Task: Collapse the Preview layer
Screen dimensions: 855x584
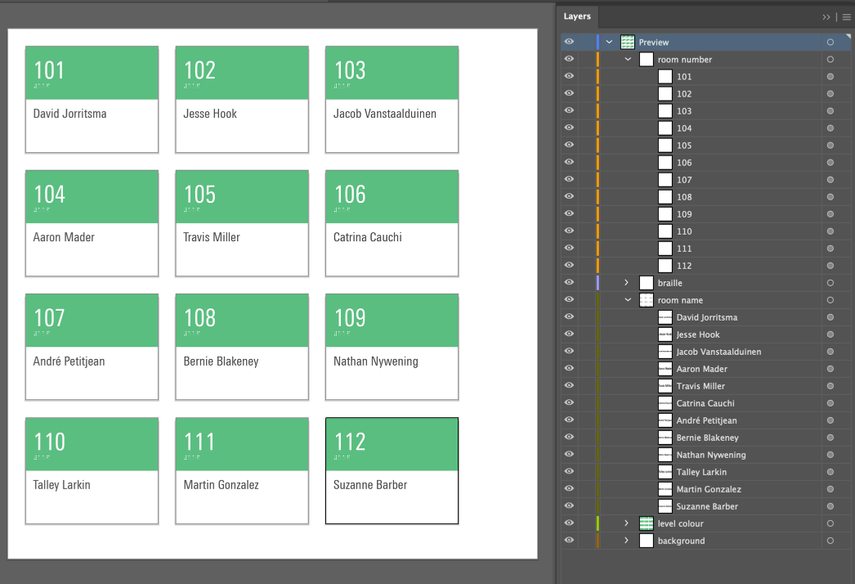Action: (x=607, y=41)
